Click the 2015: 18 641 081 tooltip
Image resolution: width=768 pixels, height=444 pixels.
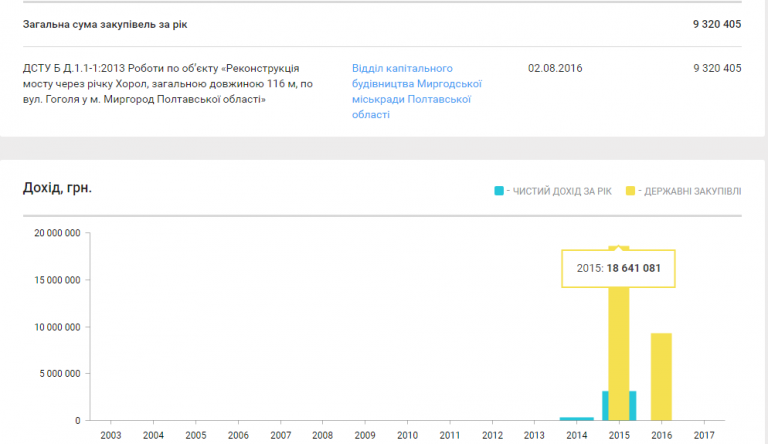618,268
